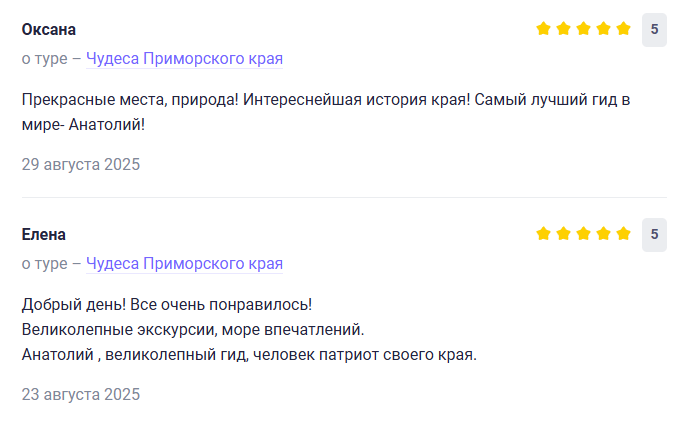Open the tour link in Елена's review
The image size is (685, 427).
point(184,264)
